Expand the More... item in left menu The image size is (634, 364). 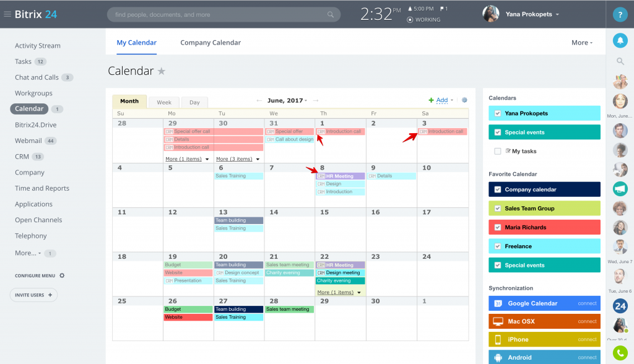28,253
